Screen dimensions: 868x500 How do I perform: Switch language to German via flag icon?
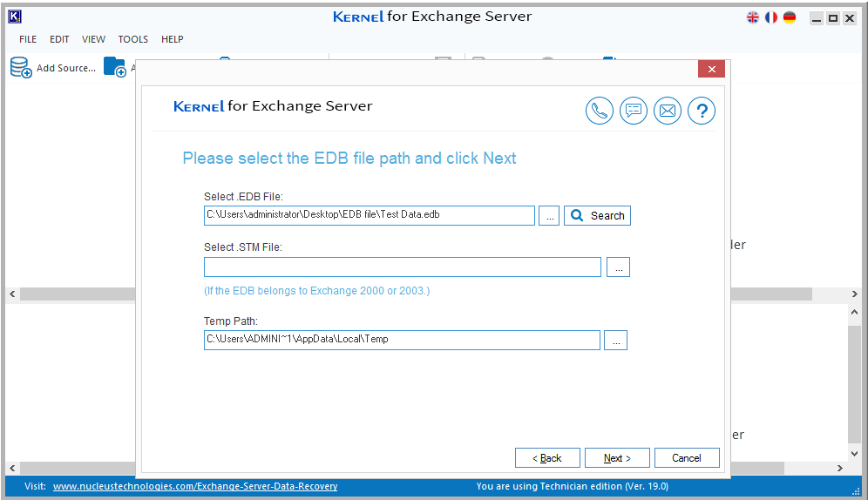(x=790, y=17)
